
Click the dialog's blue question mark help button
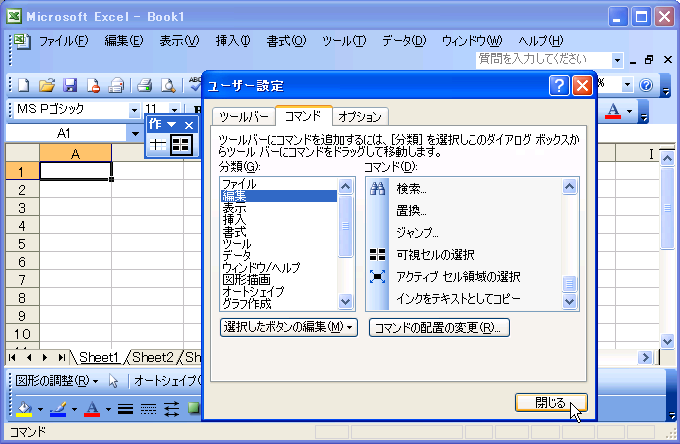point(559,85)
